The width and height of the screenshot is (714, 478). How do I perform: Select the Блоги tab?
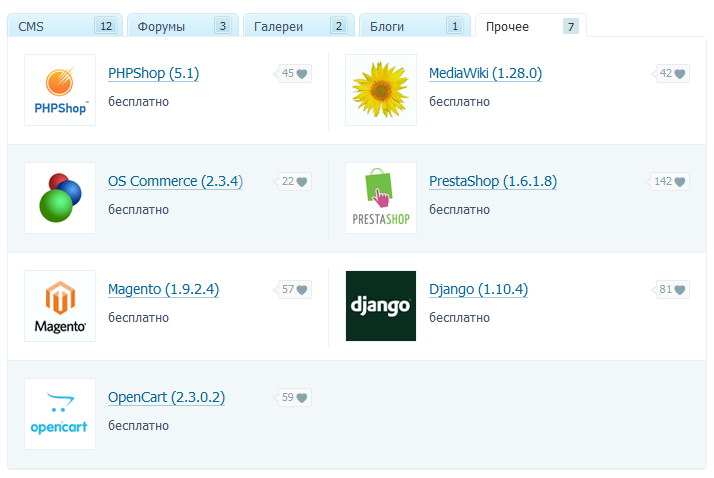click(415, 26)
